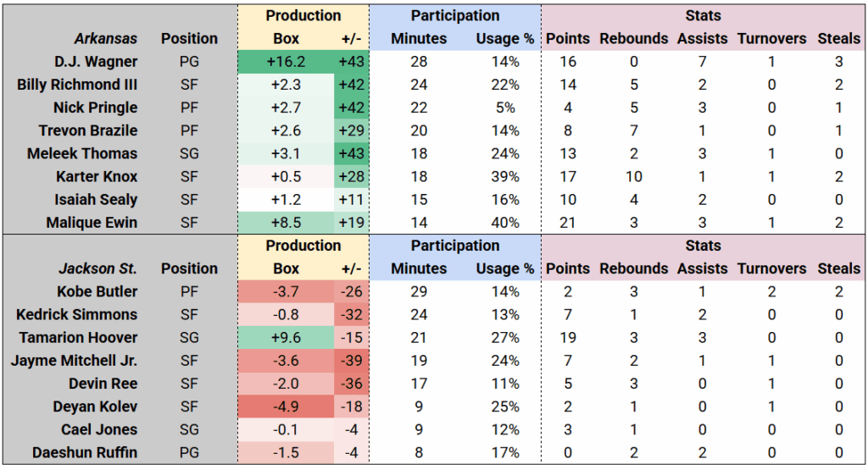Click Tamarion Hoover's green +9.6 Box cell
The image size is (868, 470).
286,337
